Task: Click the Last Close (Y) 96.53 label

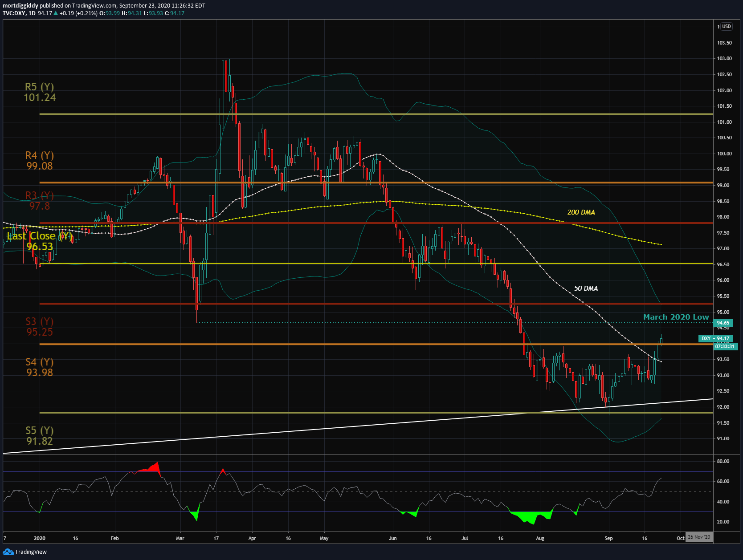Action: [40, 241]
